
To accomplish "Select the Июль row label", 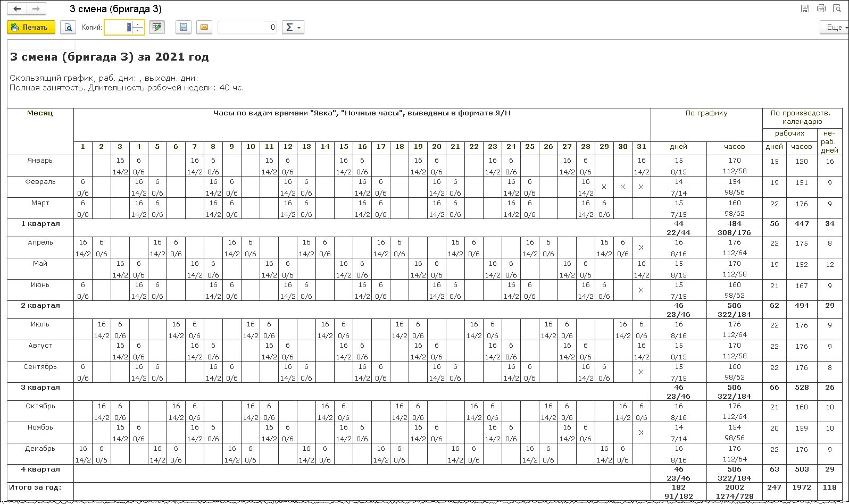I will [x=40, y=324].
